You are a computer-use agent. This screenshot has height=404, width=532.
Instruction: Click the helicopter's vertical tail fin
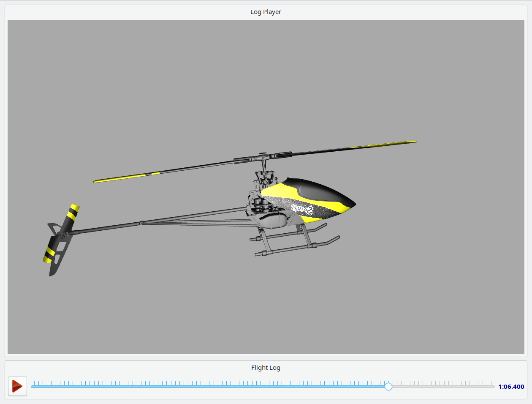pos(57,258)
